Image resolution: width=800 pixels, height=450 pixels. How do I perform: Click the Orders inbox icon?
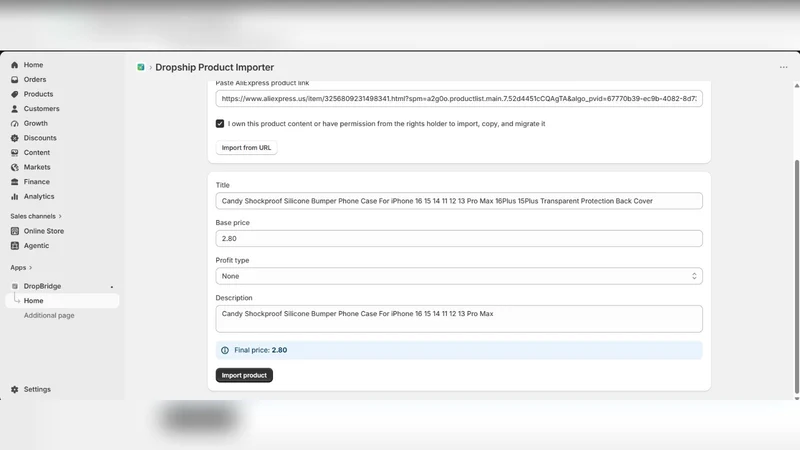click(14, 80)
